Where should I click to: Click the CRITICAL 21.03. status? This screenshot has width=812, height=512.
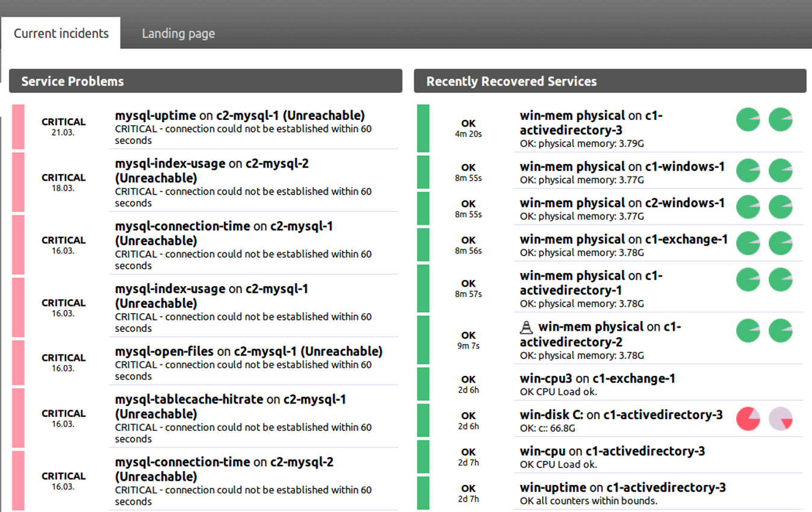tap(63, 126)
